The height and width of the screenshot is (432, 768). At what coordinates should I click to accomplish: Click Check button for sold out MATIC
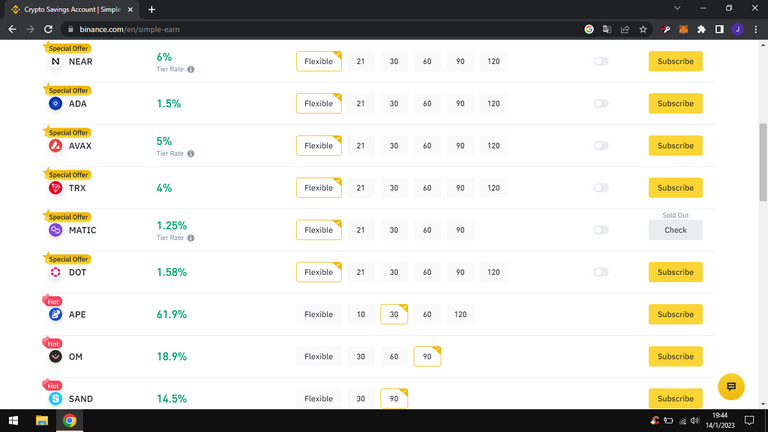click(x=675, y=230)
